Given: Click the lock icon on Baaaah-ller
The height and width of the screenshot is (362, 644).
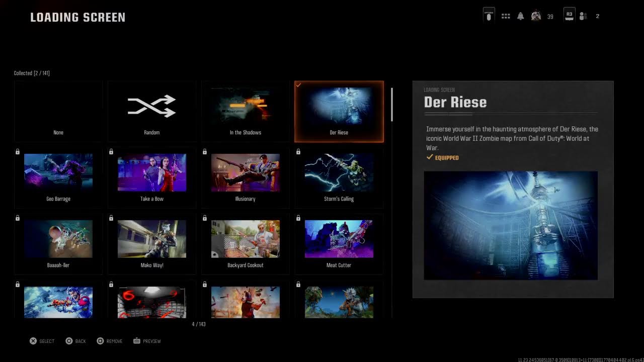Looking at the screenshot, I should pyautogui.click(x=18, y=218).
